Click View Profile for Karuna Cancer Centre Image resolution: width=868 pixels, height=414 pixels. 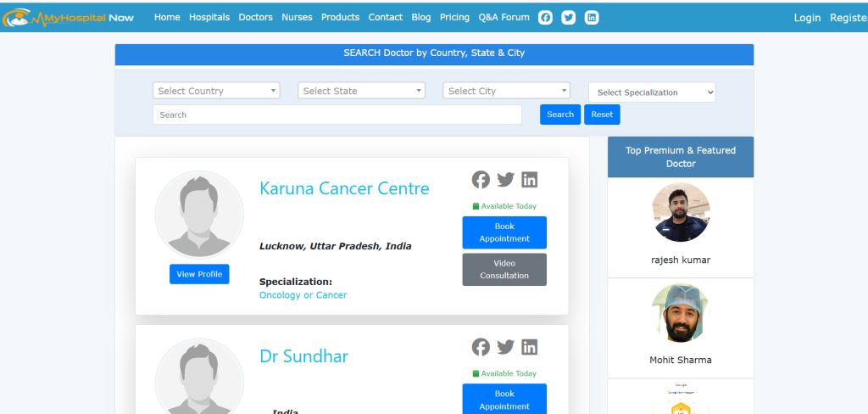(199, 274)
